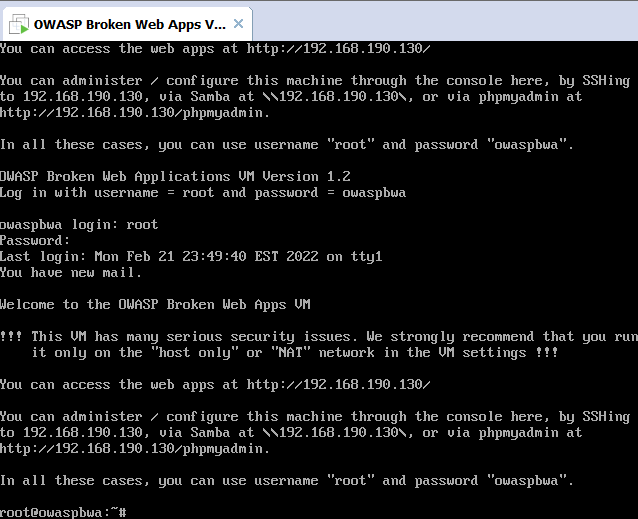Viewport: 638px width, 519px height.
Task: Select the OWASP Broken Web Apps VM tab
Action: pyautogui.click(x=127, y=24)
